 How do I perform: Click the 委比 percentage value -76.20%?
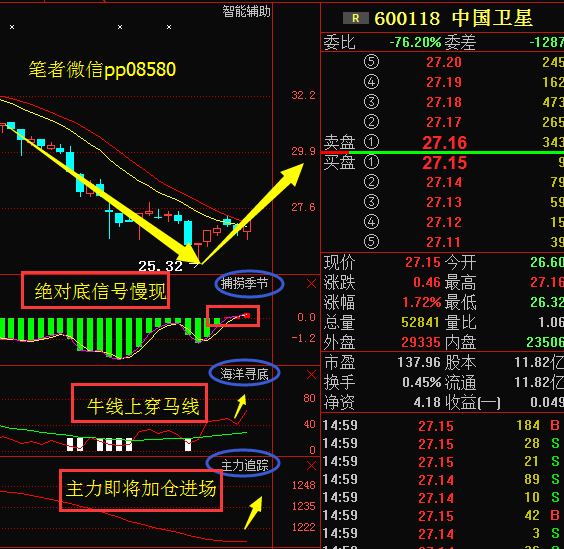[x=415, y=42]
